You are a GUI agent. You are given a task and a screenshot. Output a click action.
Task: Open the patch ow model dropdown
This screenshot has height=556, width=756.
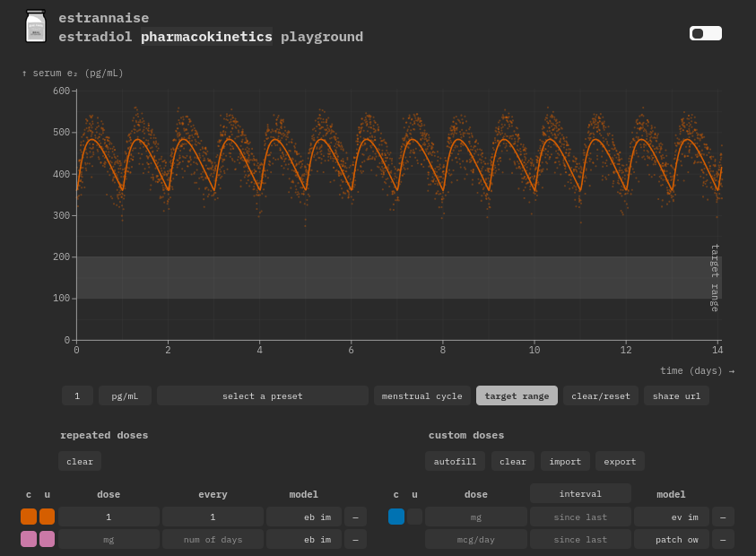click(671, 539)
